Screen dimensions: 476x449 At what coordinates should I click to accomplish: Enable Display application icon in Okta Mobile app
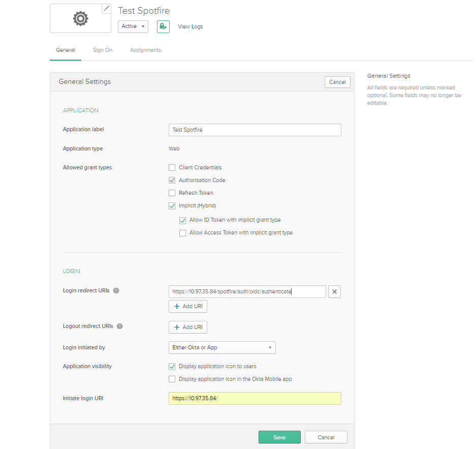click(172, 379)
